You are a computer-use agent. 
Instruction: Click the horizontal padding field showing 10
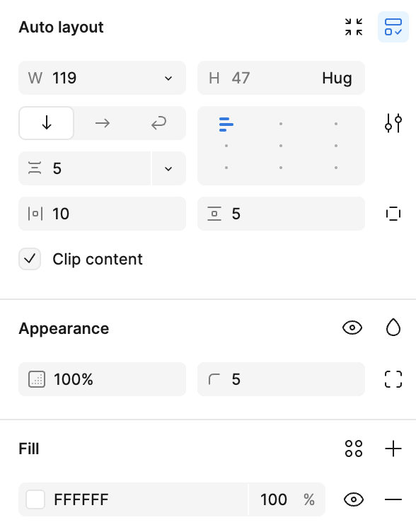pos(102,214)
